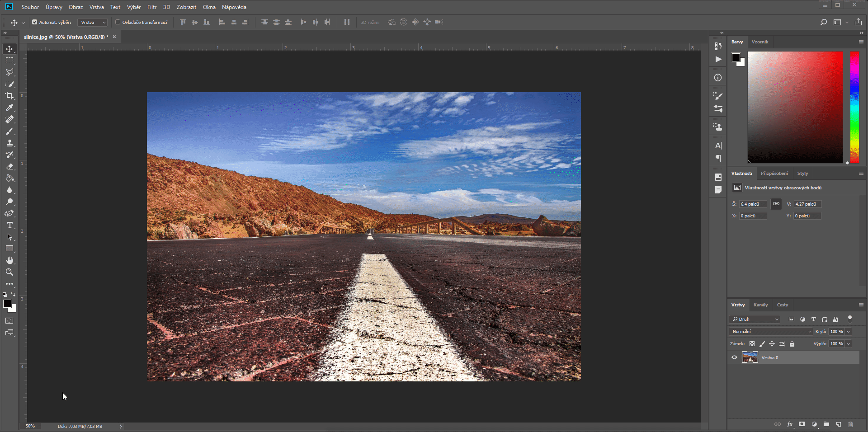Viewport: 868px width, 432px height.
Task: Open the fx layer styles menu
Action: pos(789,424)
